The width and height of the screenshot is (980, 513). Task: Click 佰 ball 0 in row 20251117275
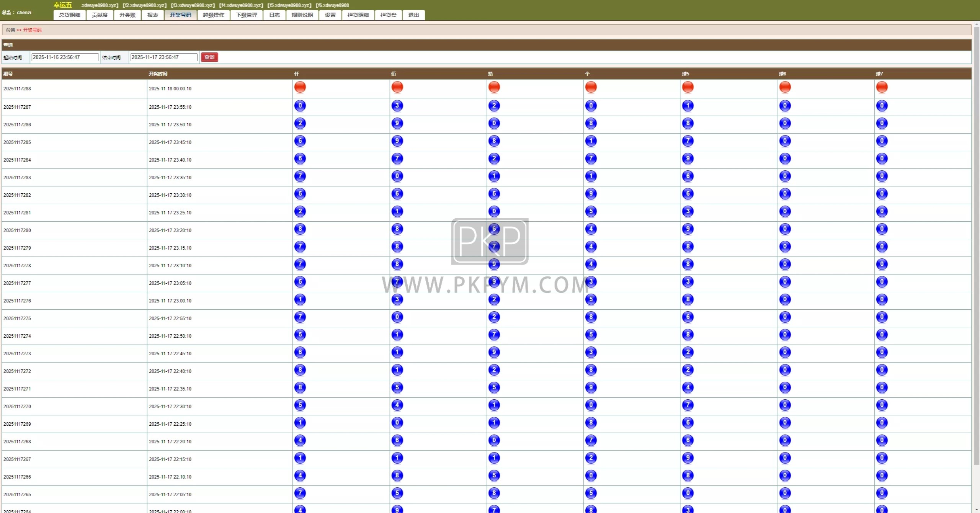click(397, 317)
